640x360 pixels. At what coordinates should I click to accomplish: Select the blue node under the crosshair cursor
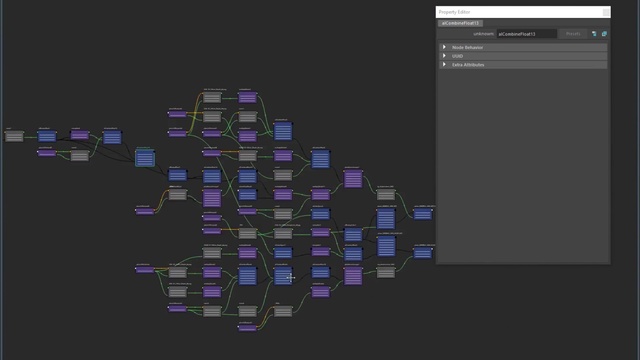283,276
